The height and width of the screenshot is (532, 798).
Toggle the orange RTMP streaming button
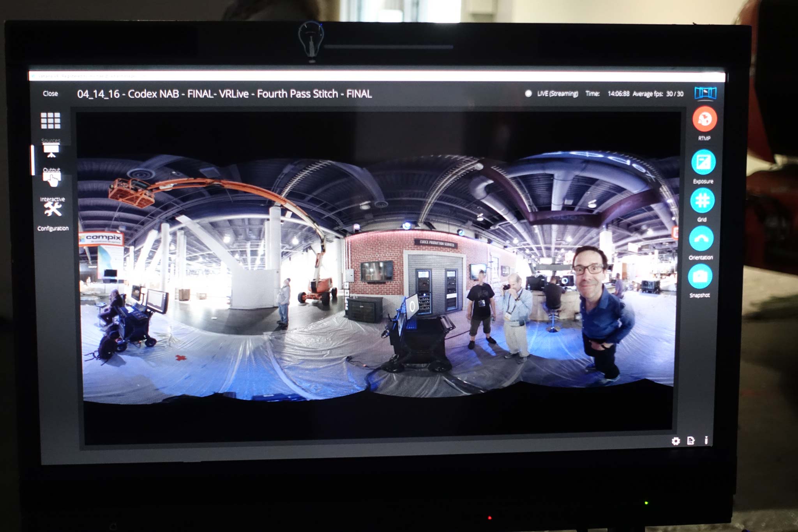[x=704, y=119]
